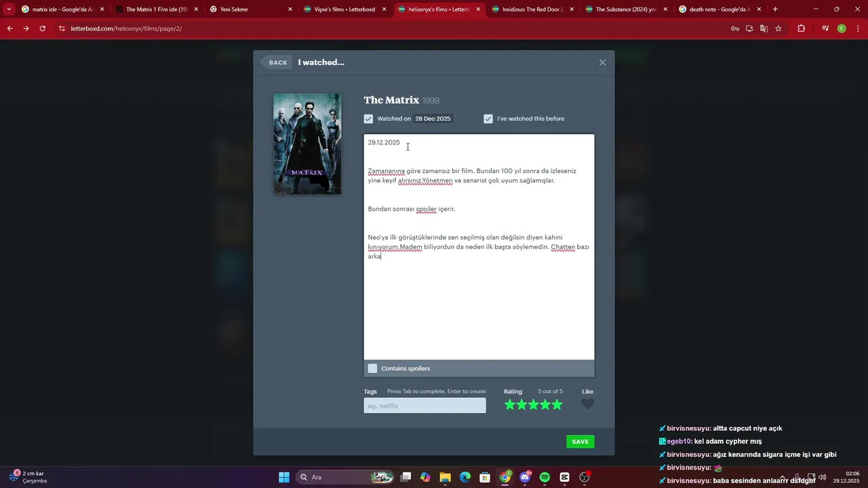Set rating to five stars

(x=557, y=405)
